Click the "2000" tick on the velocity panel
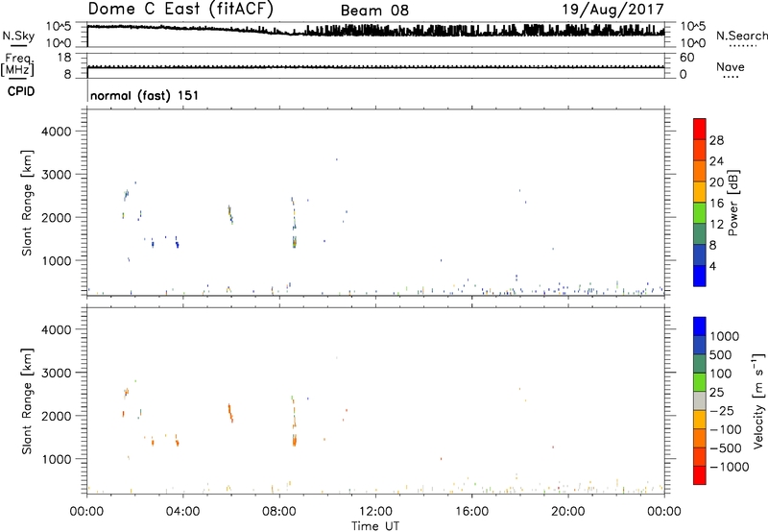Screen dimensions: 768x532 click(57, 416)
